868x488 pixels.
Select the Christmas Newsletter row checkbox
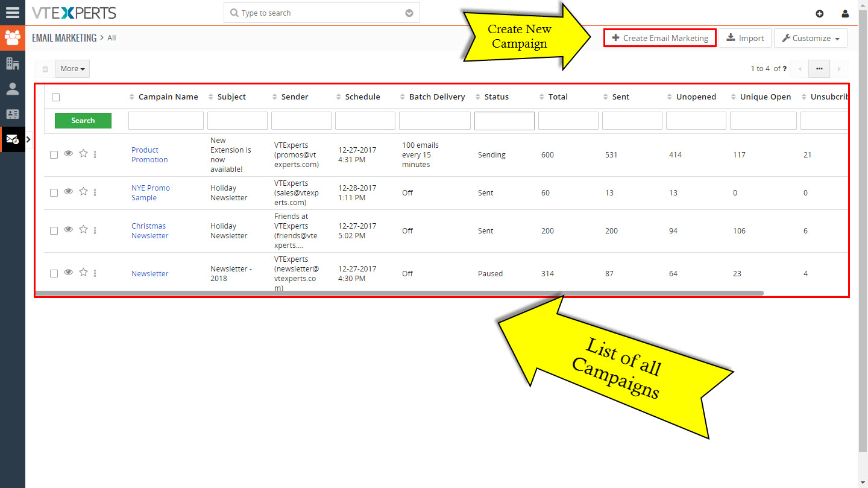(54, 231)
